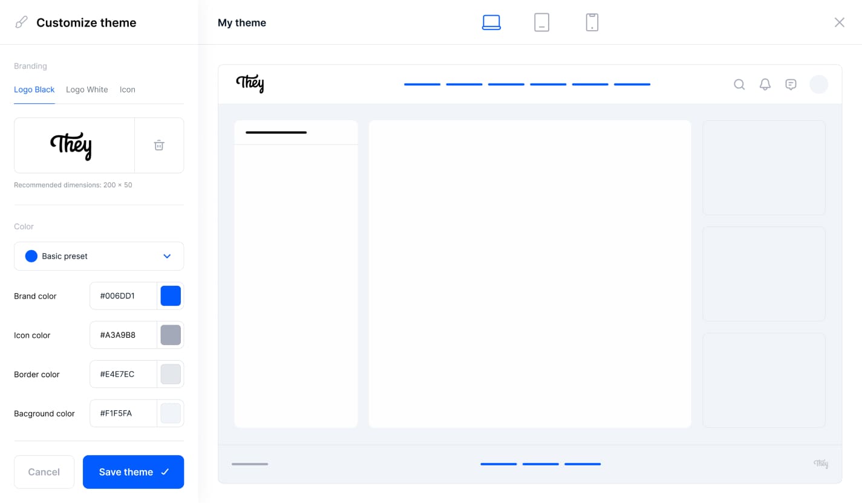Open the Basic preset dropdown
862x504 pixels.
tap(91, 256)
